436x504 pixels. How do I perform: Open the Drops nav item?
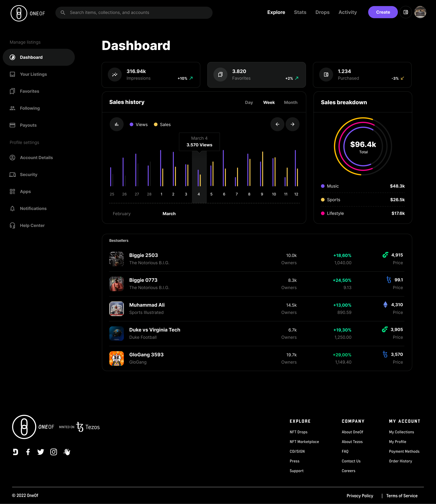[322, 12]
